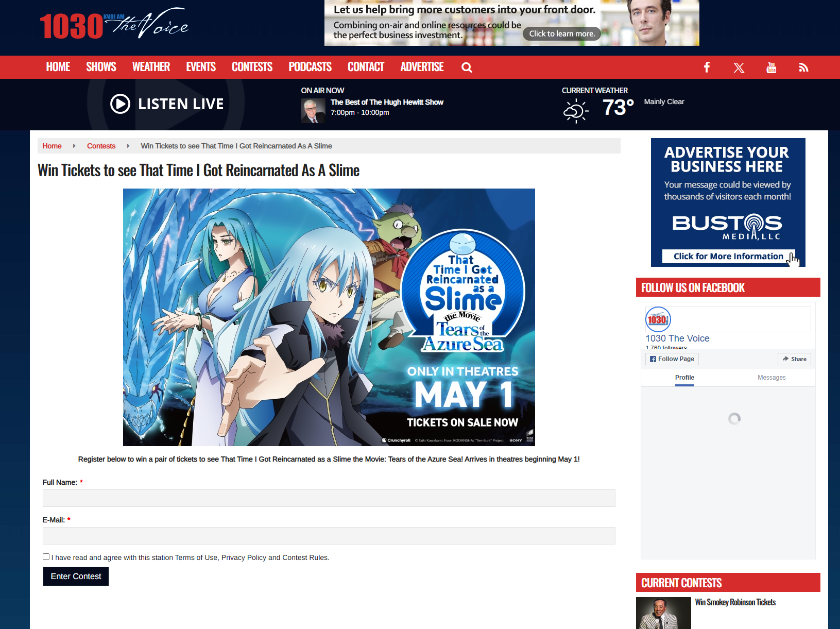The image size is (840, 629).
Task: Open the '1030 The Voice' Facebook page link
Action: [x=678, y=338]
